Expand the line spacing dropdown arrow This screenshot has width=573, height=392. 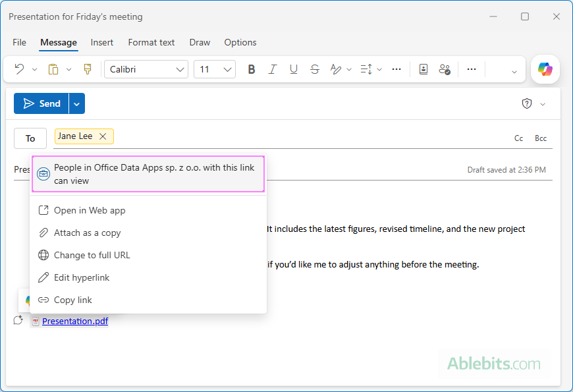pos(379,69)
